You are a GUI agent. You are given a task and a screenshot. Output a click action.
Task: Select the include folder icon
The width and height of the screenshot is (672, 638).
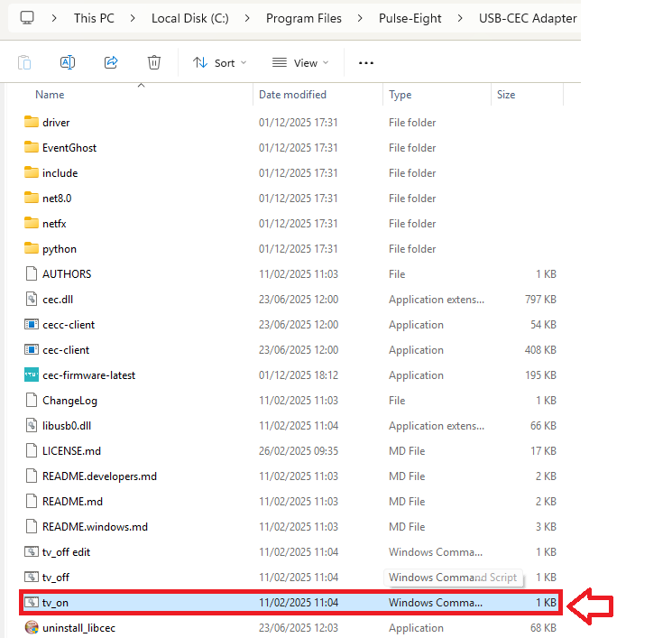pyautogui.click(x=32, y=172)
